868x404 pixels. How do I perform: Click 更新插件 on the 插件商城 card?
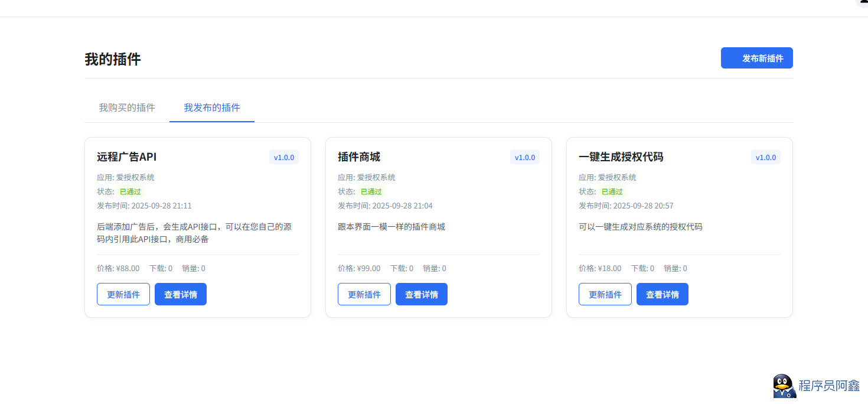[x=364, y=294]
